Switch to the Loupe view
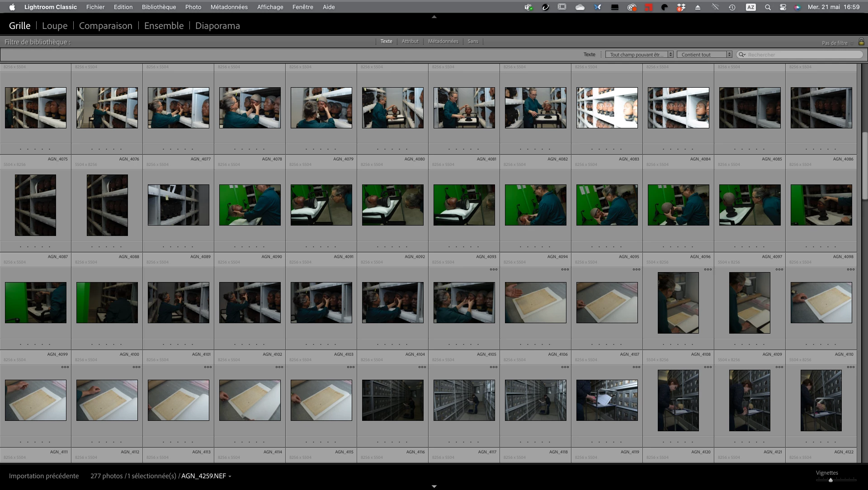The width and height of the screenshot is (868, 490). pyautogui.click(x=55, y=26)
